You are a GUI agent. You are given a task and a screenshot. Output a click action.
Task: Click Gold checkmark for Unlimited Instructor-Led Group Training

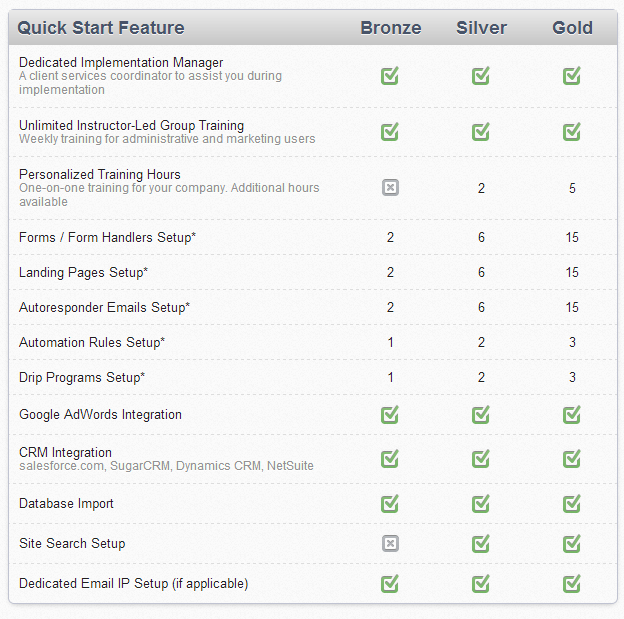pos(572,132)
